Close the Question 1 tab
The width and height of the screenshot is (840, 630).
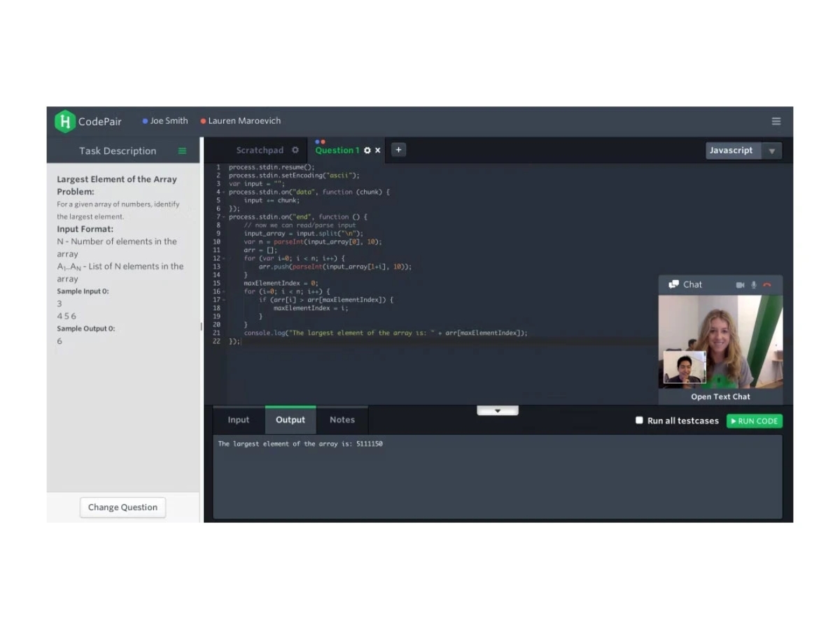point(378,150)
